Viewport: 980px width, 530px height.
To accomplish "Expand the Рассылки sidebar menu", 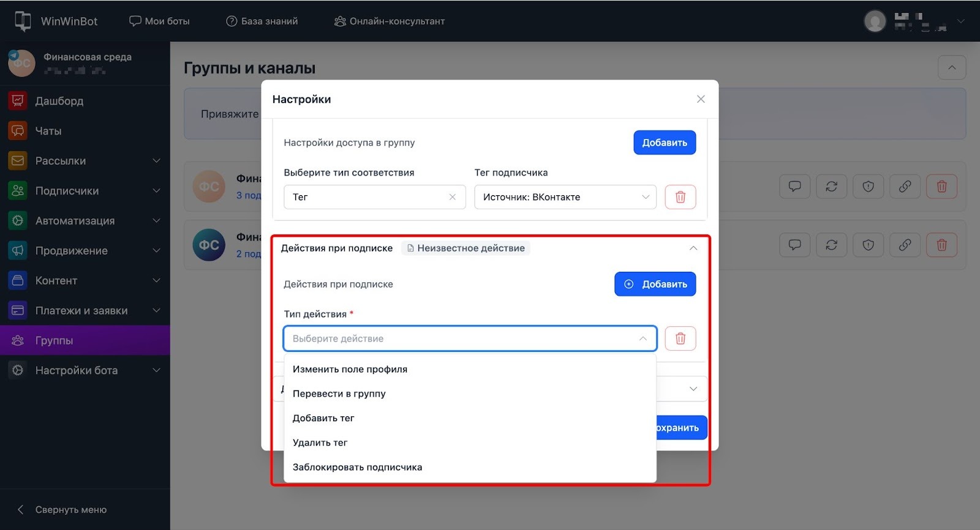I will pyautogui.click(x=156, y=161).
